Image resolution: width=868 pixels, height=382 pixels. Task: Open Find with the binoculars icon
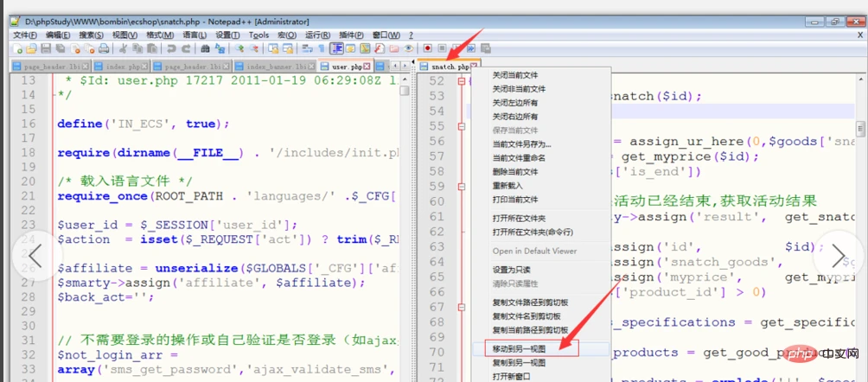pyautogui.click(x=206, y=48)
